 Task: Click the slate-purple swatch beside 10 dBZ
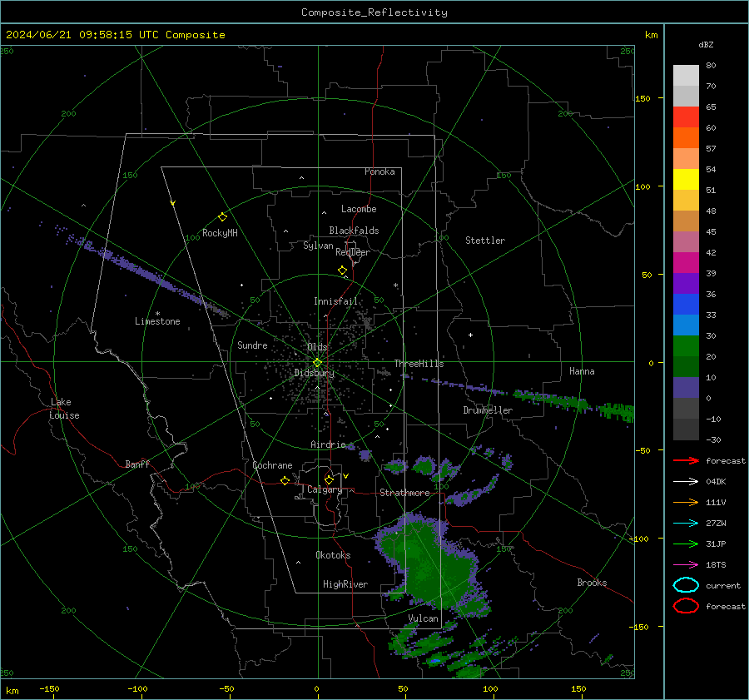tap(686, 387)
